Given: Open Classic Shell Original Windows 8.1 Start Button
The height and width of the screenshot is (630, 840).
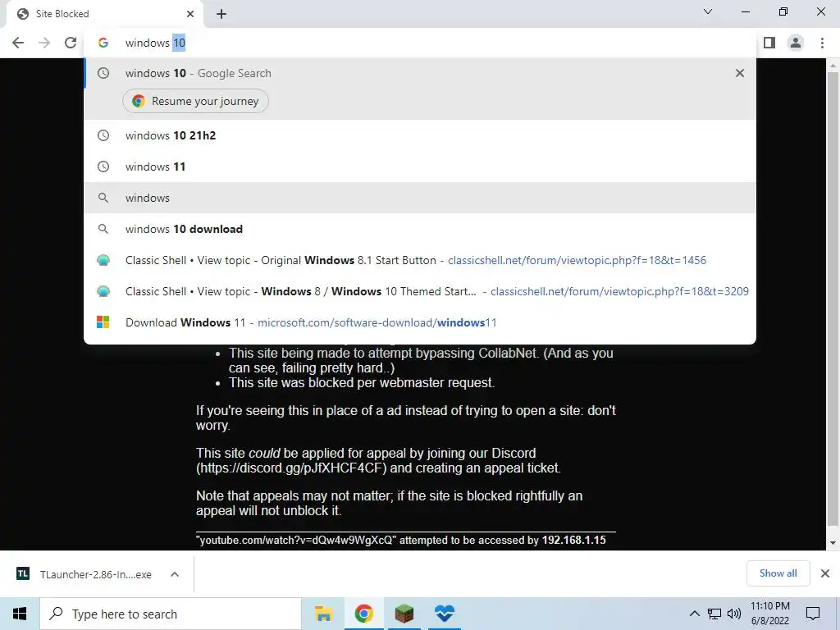Looking at the screenshot, I should [420, 260].
